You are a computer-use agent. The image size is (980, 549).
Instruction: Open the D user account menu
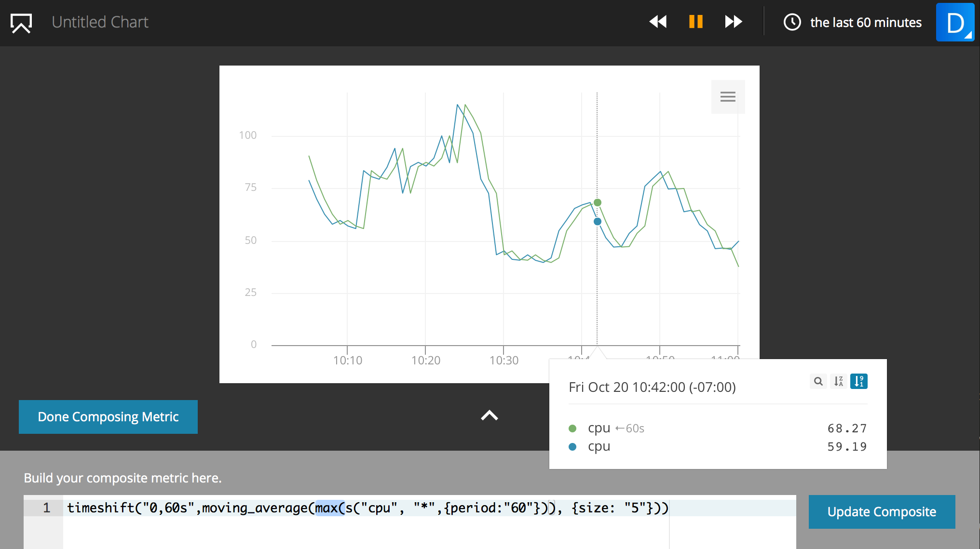955,23
